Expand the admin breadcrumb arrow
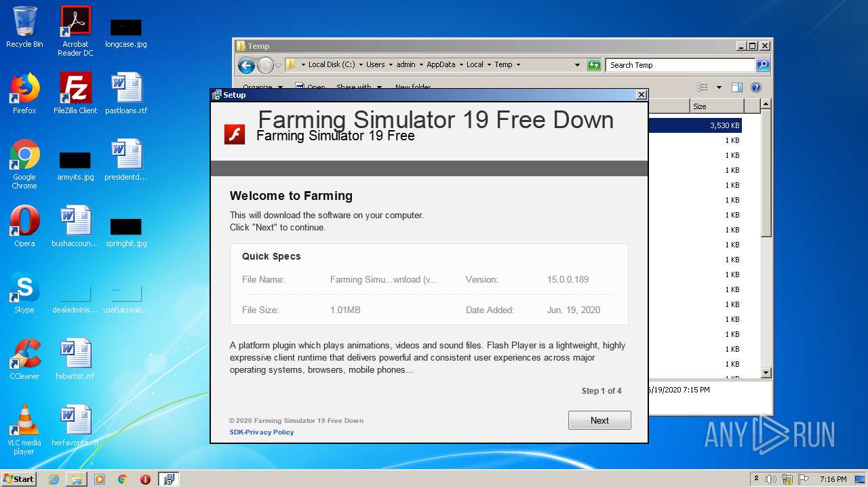 [x=421, y=65]
